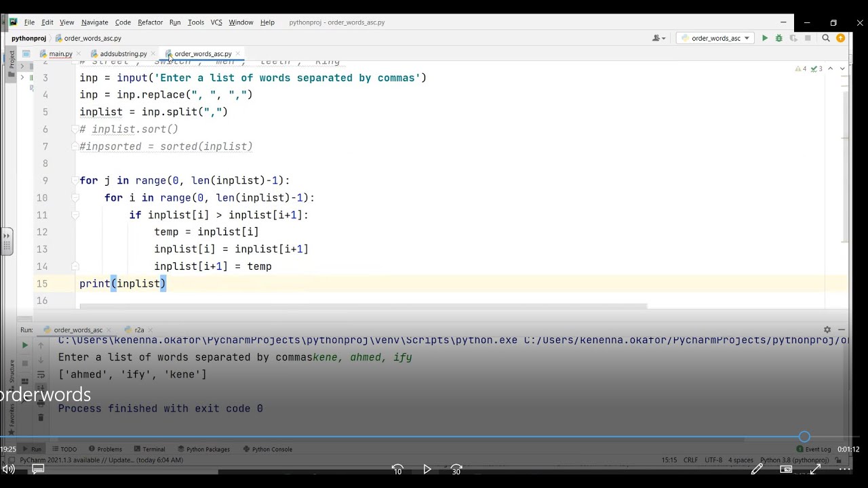Screen dimensions: 868x488
Task: Click the order_words_asc.py breadcrumb
Action: tap(88, 39)
